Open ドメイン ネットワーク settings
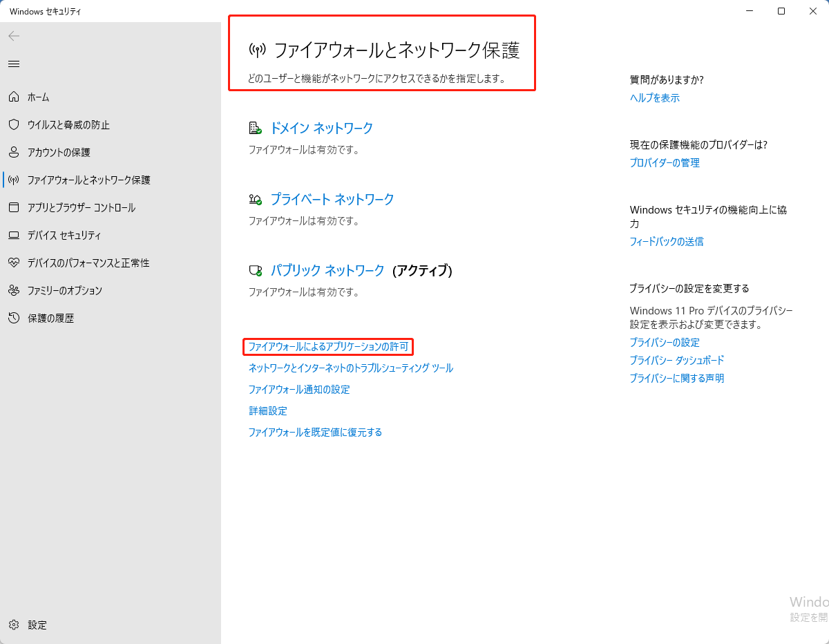The image size is (829, 644). 321,128
